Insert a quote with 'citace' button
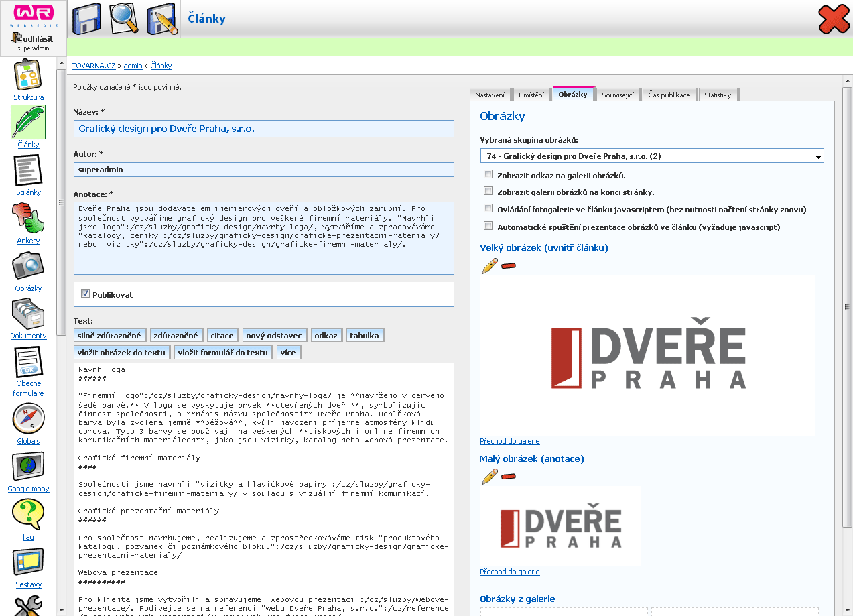The width and height of the screenshot is (853, 616). [x=222, y=335]
